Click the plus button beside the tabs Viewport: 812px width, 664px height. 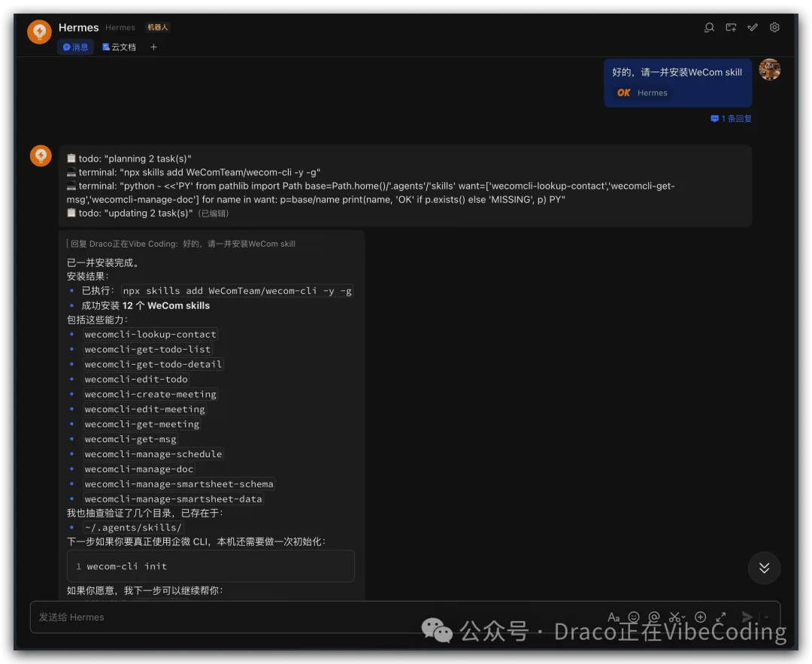click(153, 47)
